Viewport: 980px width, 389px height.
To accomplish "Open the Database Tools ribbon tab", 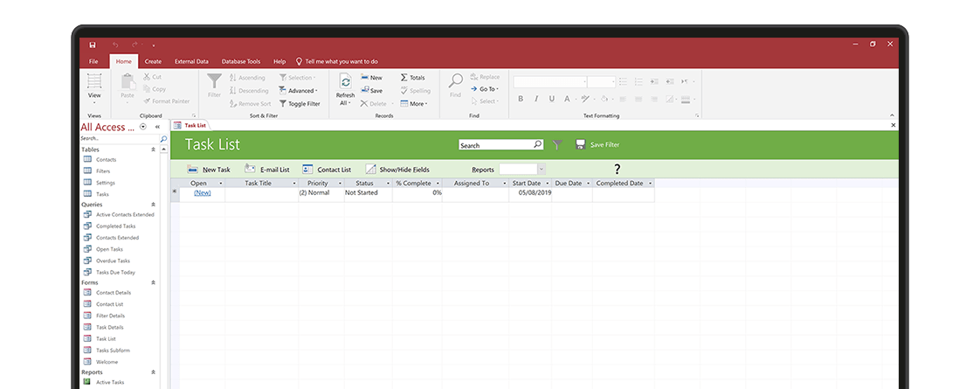I will pyautogui.click(x=241, y=61).
